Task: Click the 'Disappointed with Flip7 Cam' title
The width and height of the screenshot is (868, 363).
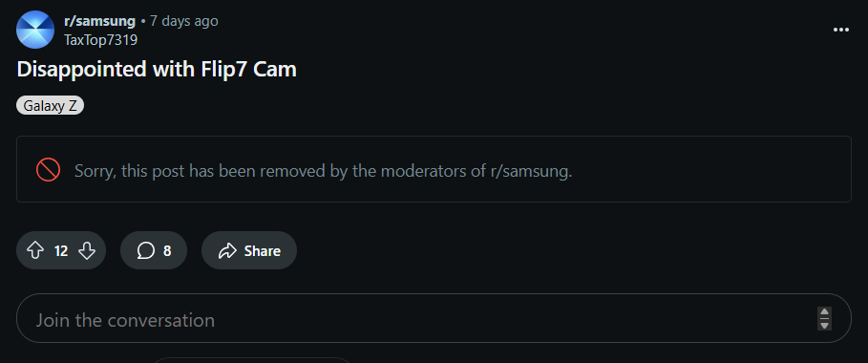Action: 157,70
